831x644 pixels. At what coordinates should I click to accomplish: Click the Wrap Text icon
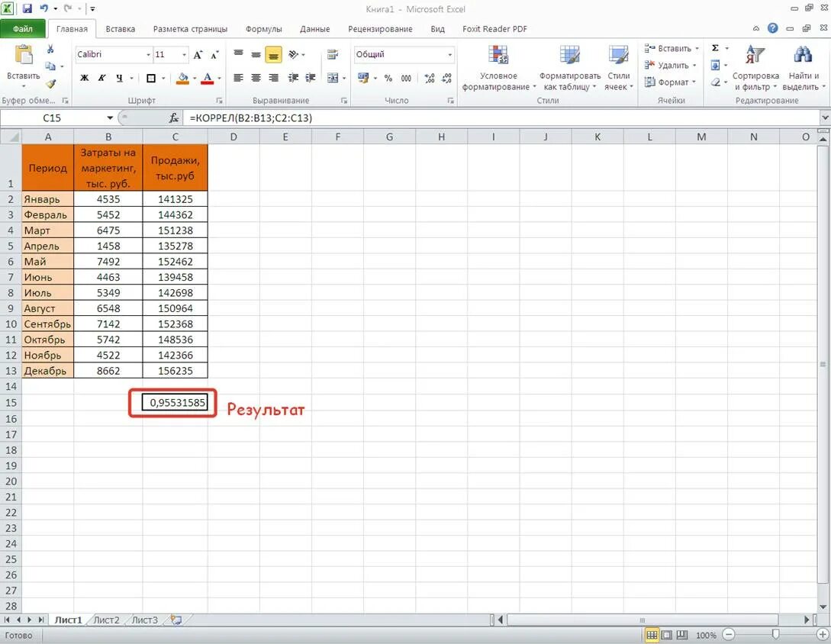(x=333, y=54)
